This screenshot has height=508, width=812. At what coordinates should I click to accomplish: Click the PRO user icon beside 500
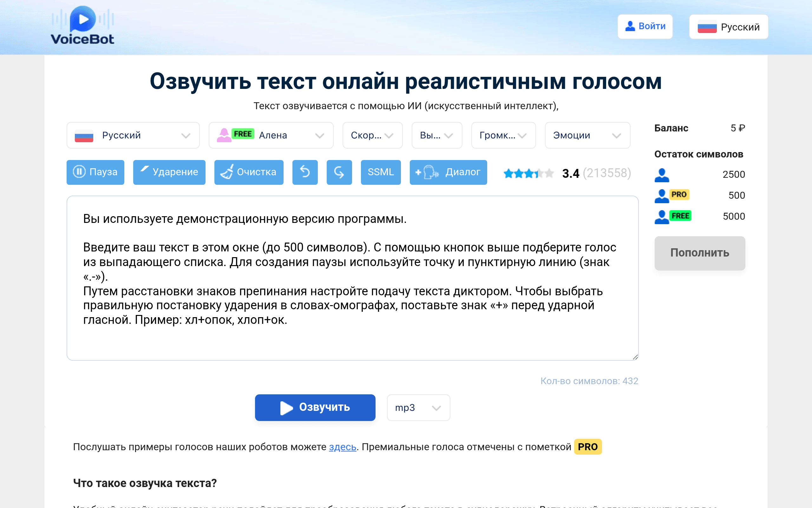(x=662, y=196)
